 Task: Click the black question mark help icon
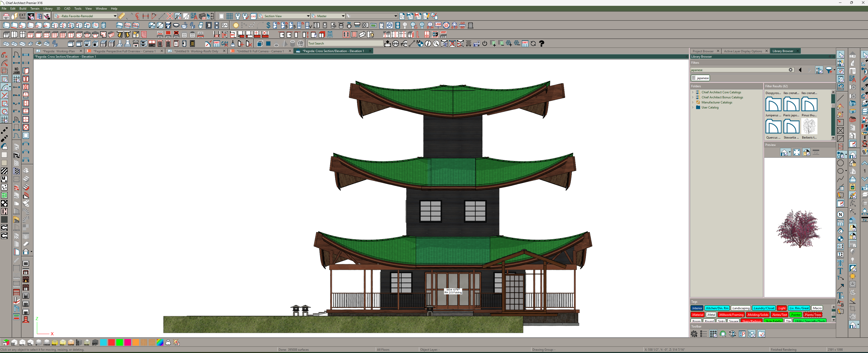point(542,43)
